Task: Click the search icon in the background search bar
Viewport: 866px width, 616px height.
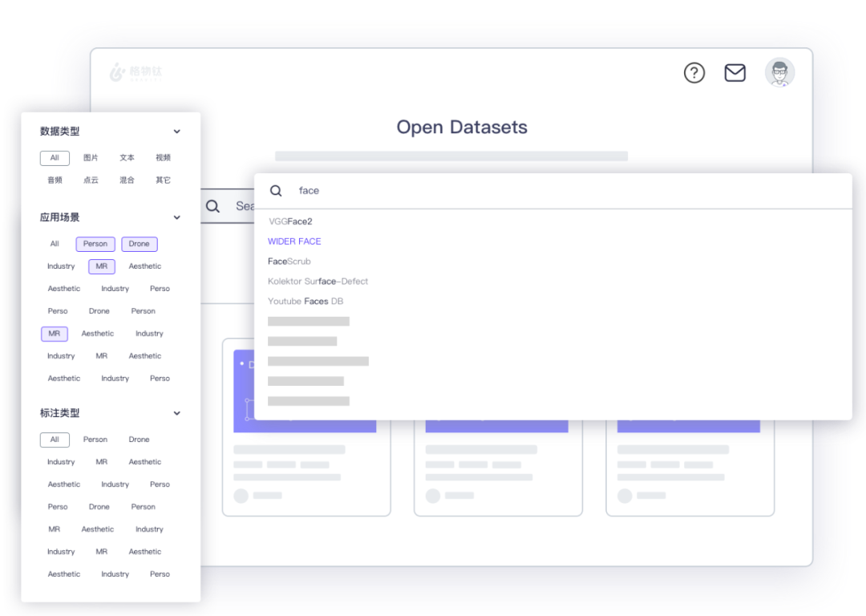Action: (212, 207)
